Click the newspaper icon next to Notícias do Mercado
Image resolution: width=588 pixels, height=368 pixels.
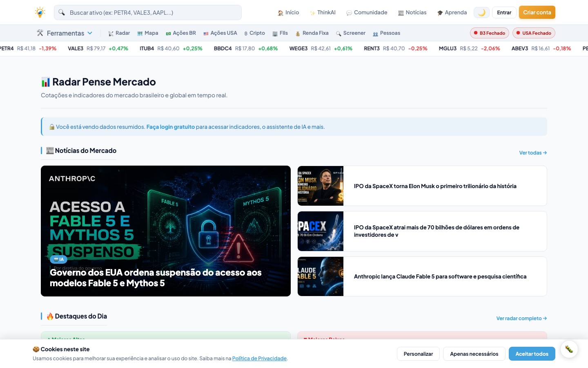click(50, 150)
